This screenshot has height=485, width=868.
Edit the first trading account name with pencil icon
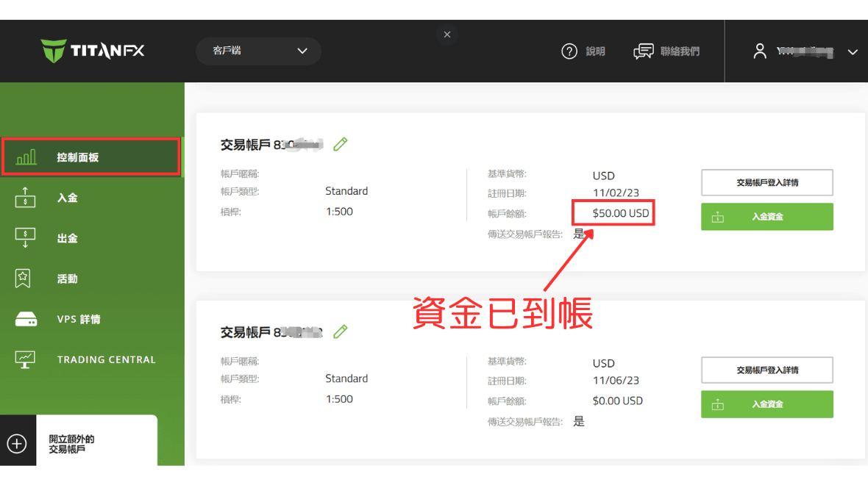click(x=340, y=144)
